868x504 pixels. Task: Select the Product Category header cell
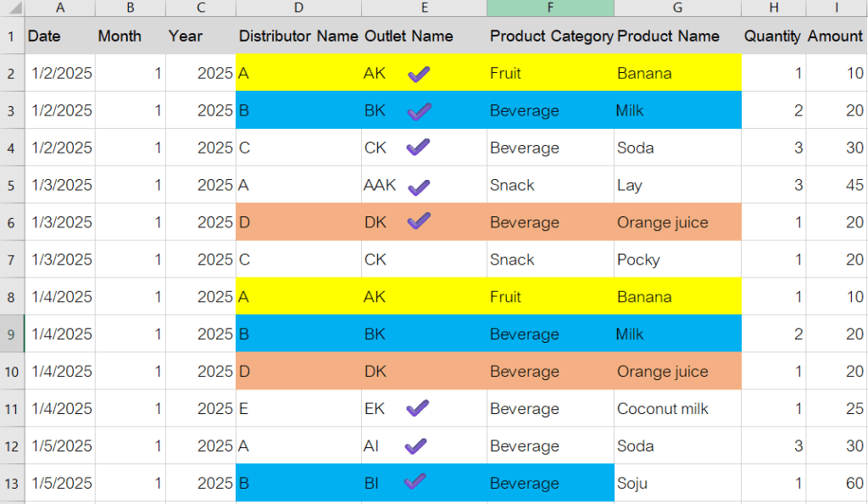click(550, 36)
